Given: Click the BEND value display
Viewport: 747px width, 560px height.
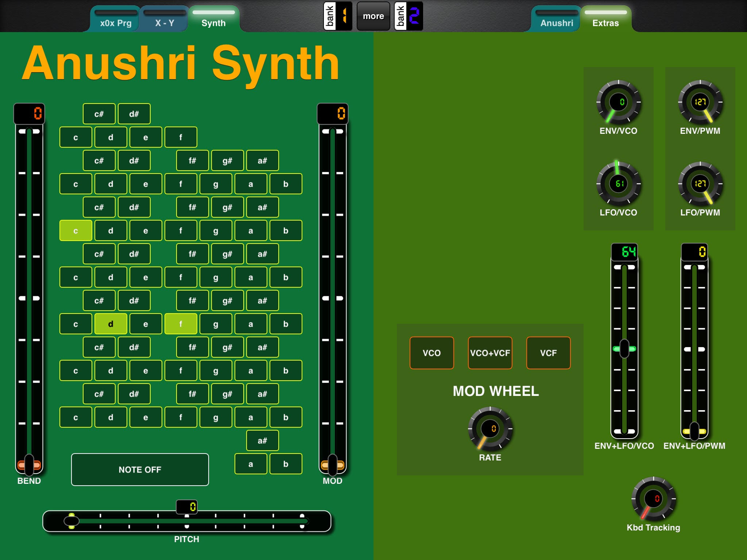Looking at the screenshot, I should click(29, 113).
